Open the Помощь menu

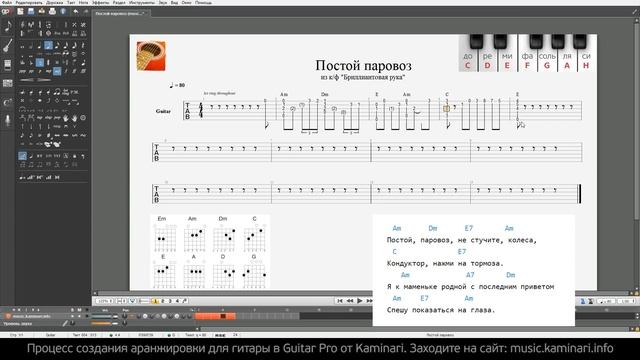pos(203,2)
